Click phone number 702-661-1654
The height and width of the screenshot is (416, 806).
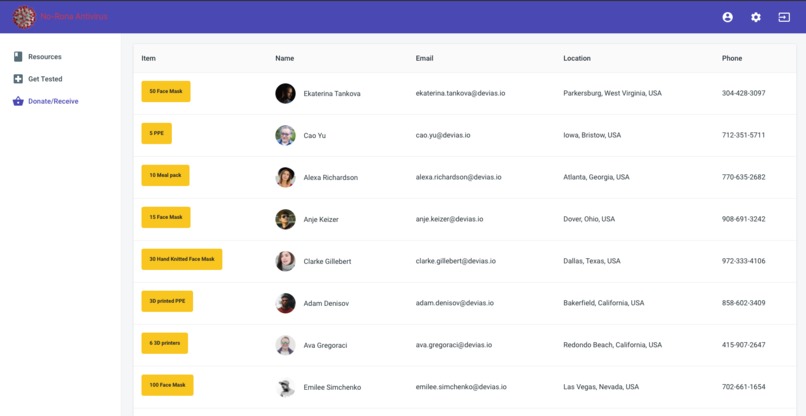744,387
